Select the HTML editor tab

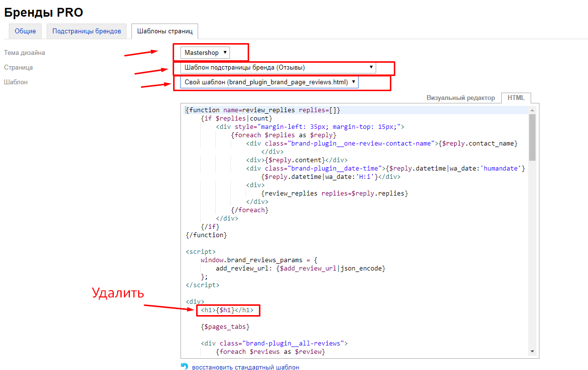point(516,98)
